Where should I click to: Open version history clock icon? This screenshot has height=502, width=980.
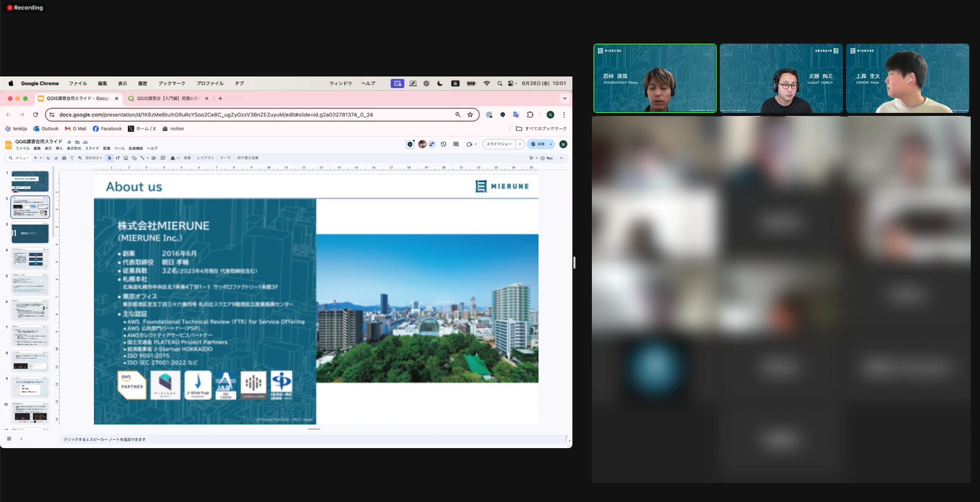pyautogui.click(x=444, y=144)
